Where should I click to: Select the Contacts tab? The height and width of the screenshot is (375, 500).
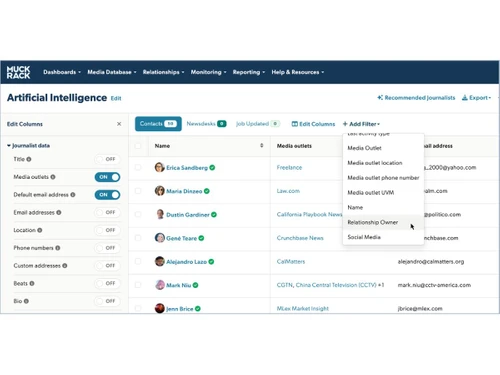pos(158,124)
